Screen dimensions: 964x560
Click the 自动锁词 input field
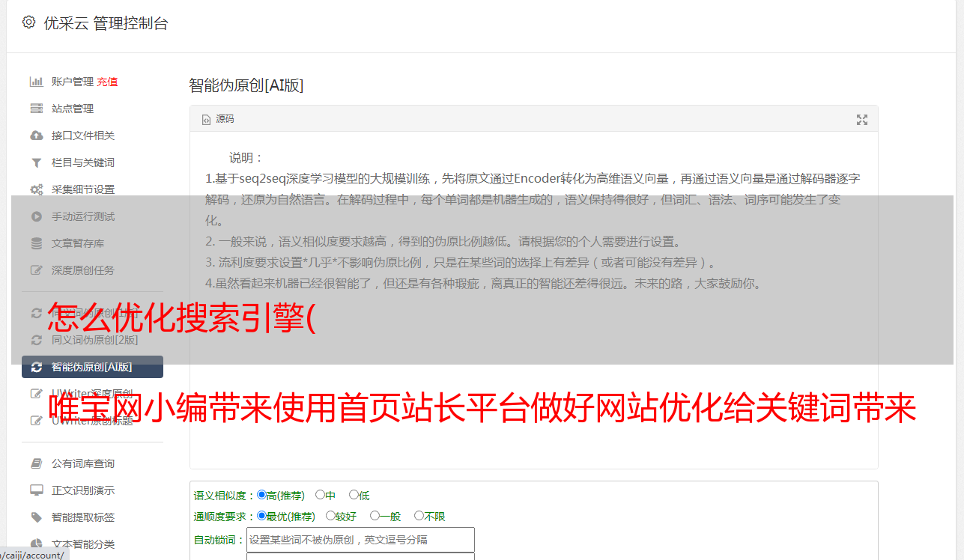tap(360, 540)
